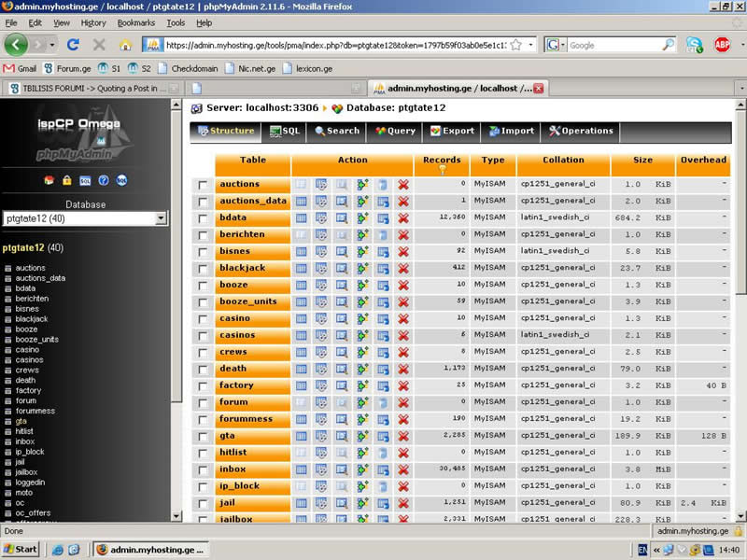Open the Tools menu

pos(176,22)
